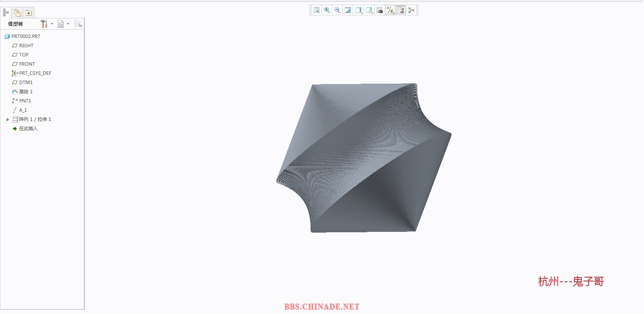Click the 草绘 1 sketch icon
644x314 pixels.
(15, 92)
